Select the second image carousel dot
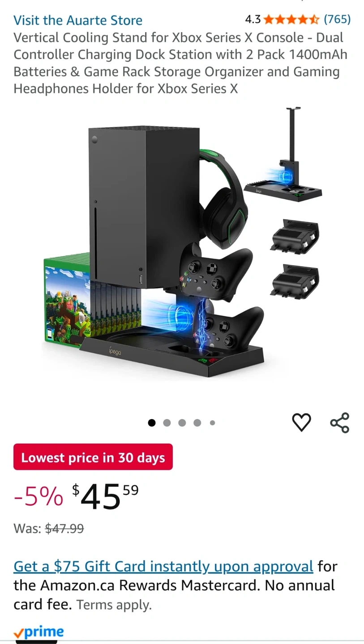 167,423
